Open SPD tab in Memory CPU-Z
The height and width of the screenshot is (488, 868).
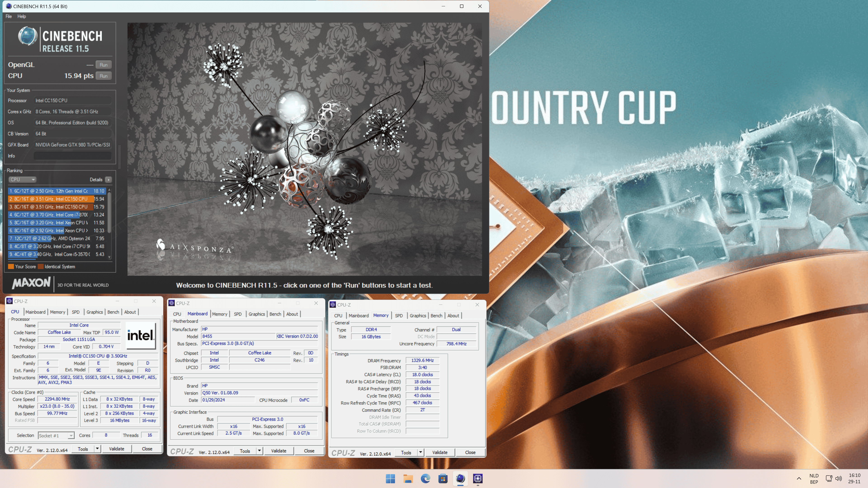[399, 316]
